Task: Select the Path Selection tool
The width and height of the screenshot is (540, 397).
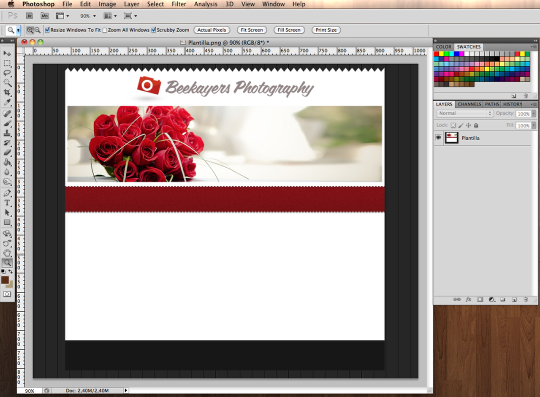Action: (x=7, y=212)
